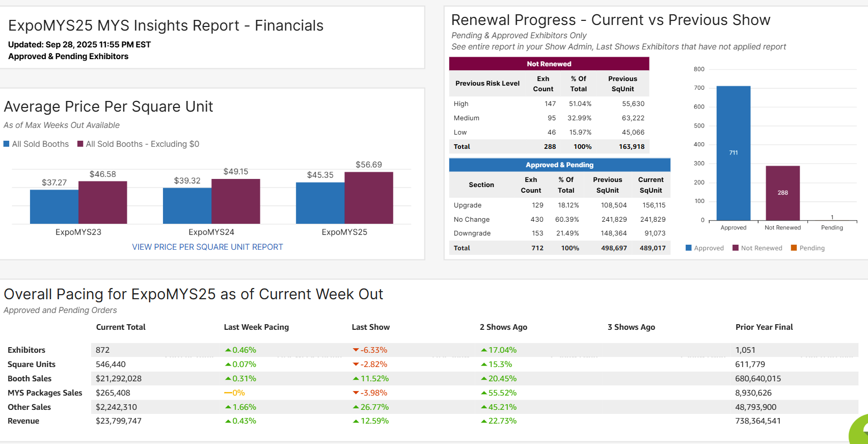Select the Approved & Pending header band
This screenshot has width=868, height=444.
point(559,165)
